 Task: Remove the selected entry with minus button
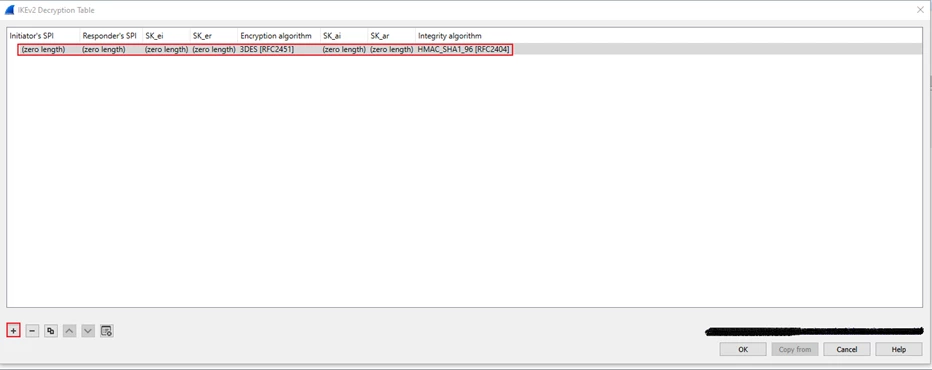coord(32,331)
